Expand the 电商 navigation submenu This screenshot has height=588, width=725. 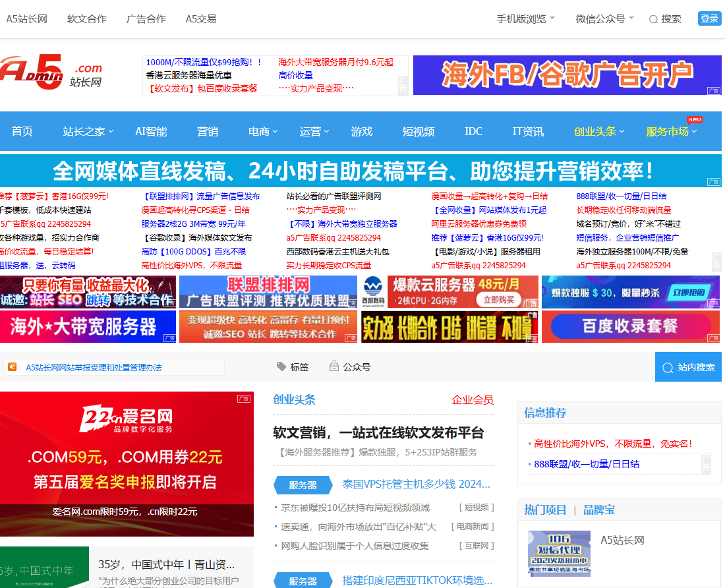coord(263,131)
